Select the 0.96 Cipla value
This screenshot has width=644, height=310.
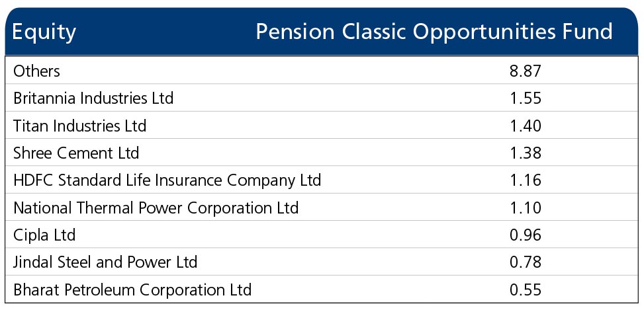526,235
